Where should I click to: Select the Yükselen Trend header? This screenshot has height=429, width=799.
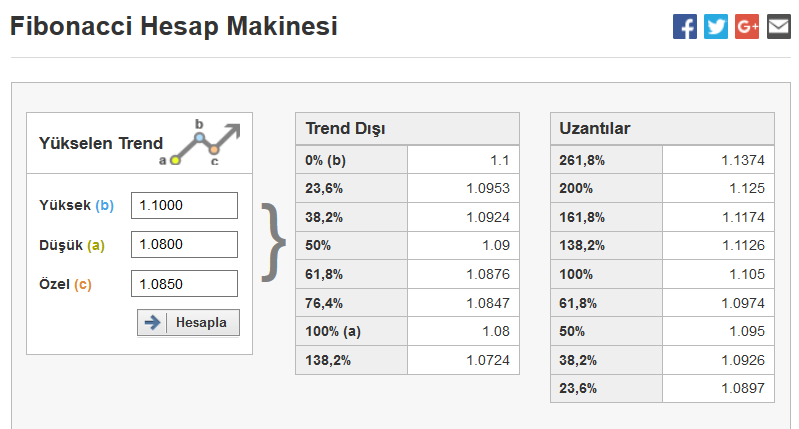[x=101, y=143]
